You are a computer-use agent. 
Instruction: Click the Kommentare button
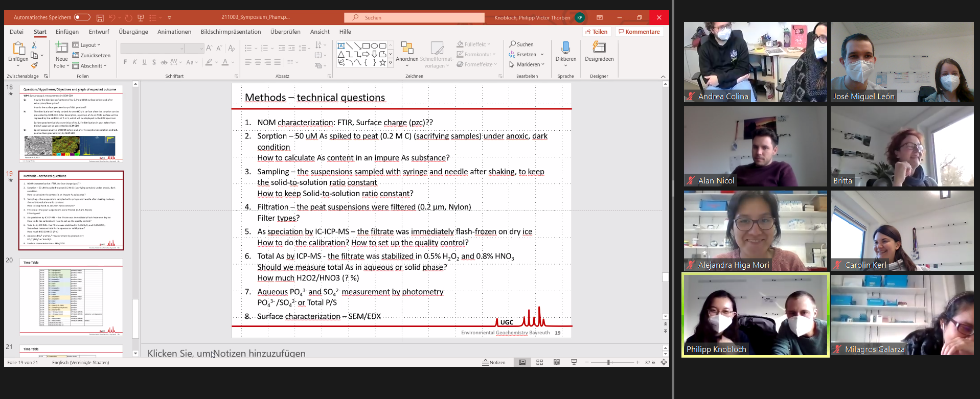tap(639, 32)
